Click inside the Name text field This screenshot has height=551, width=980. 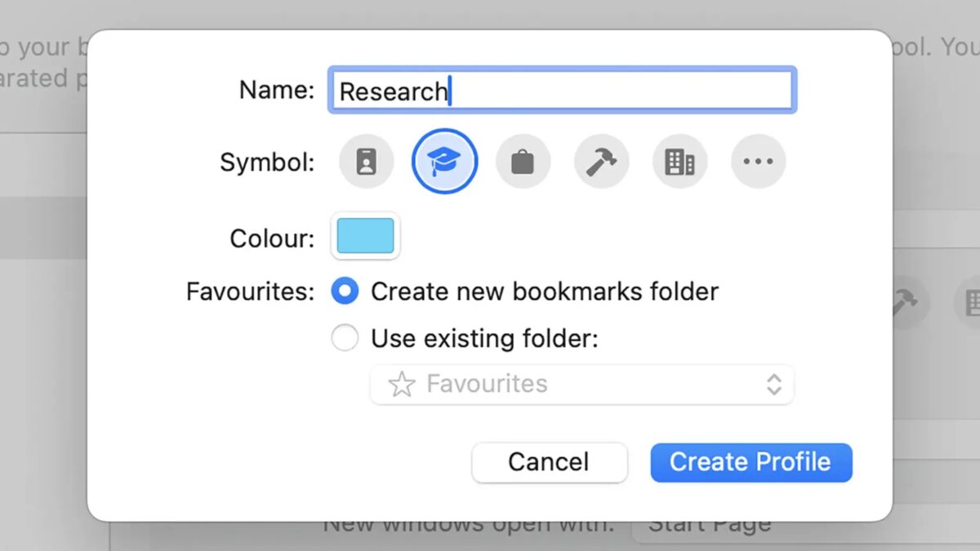(x=562, y=90)
